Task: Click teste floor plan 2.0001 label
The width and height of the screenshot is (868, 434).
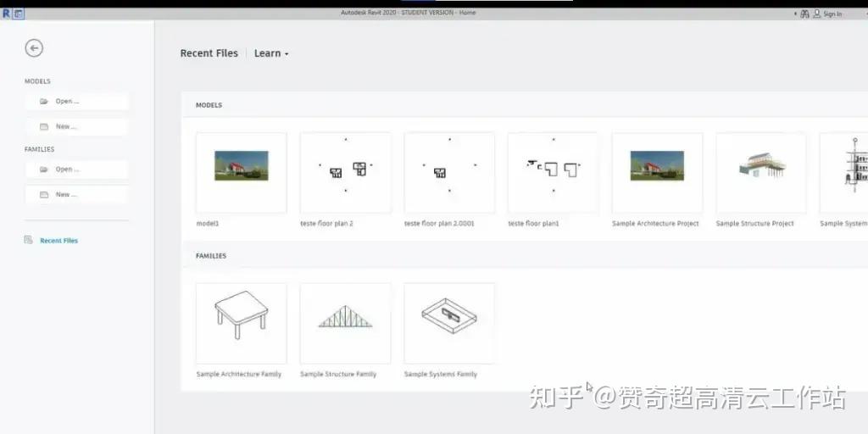Action: pos(439,224)
